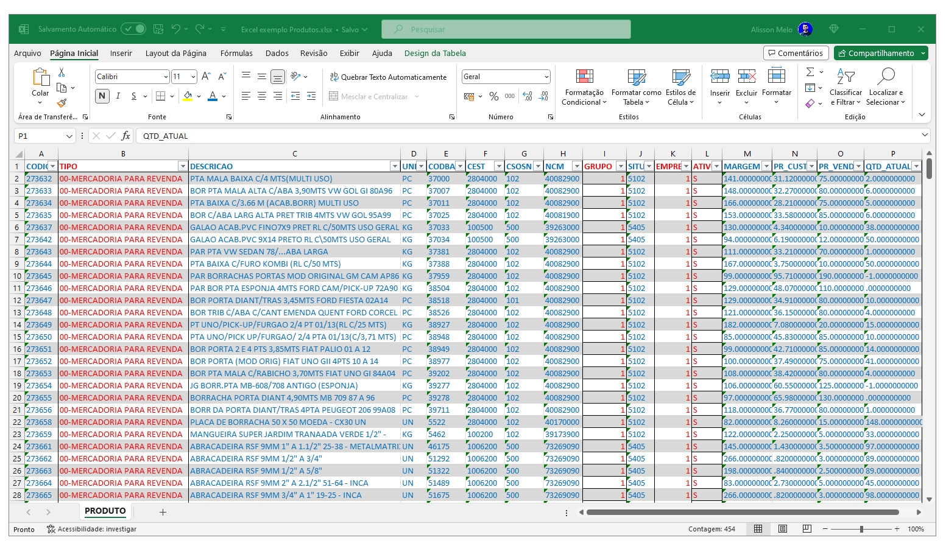Apply italic formatting
The image size is (946, 560).
118,96
